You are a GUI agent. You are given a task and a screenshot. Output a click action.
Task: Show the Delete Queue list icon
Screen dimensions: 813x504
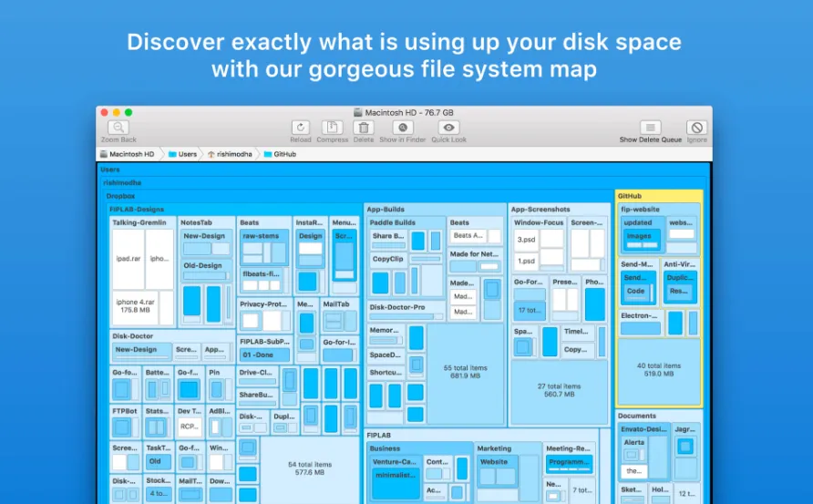coord(650,128)
